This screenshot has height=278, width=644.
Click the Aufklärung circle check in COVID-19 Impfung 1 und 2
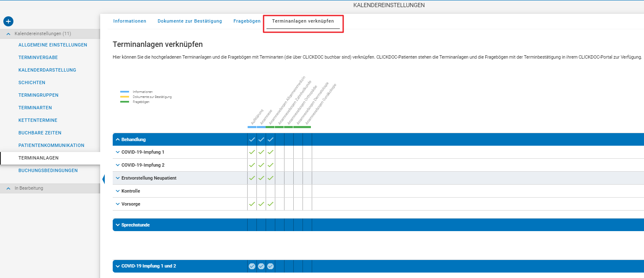252,266
